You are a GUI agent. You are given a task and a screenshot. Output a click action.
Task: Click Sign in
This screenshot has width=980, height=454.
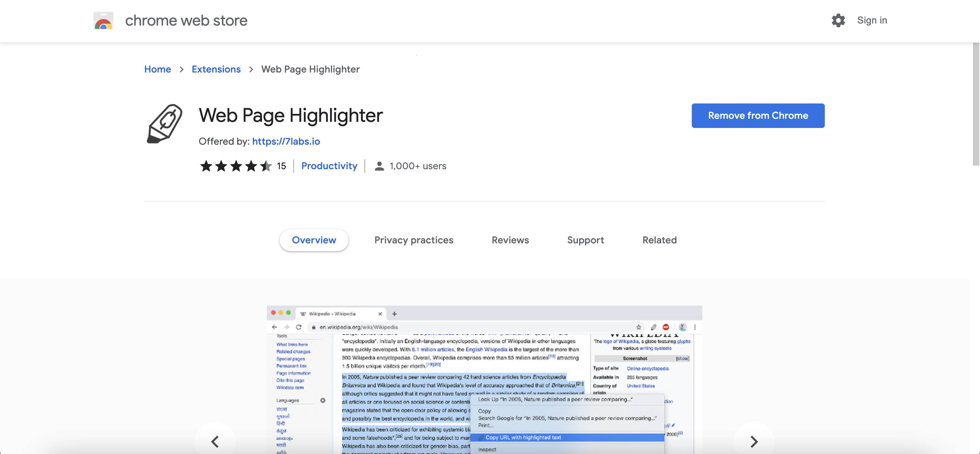[x=872, y=20]
